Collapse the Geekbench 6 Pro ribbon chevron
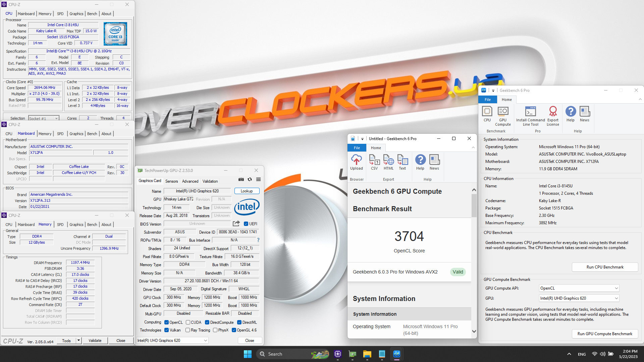This screenshot has height=362, width=644. (x=640, y=100)
